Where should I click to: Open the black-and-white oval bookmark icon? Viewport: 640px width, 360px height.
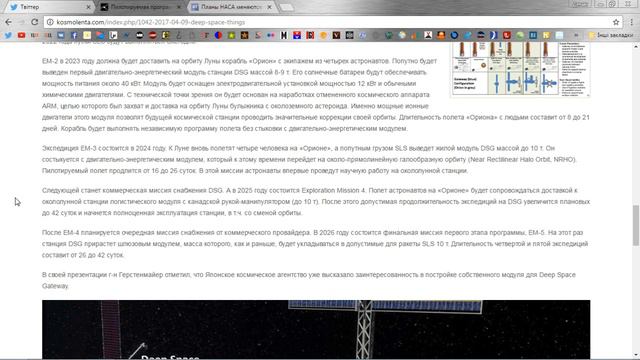[140, 36]
